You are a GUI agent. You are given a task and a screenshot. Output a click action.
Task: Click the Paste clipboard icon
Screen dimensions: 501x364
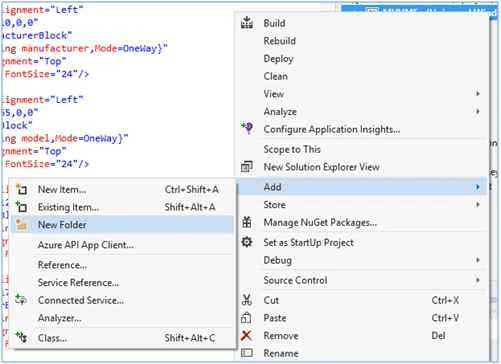(x=246, y=318)
